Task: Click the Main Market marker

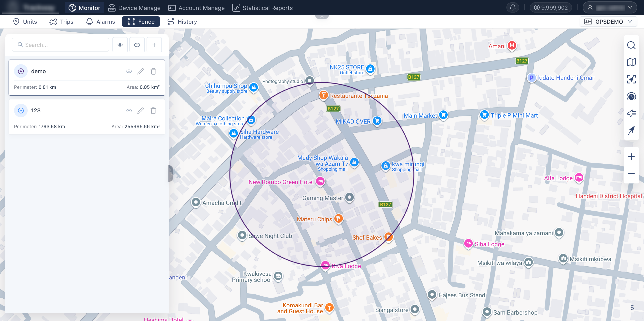Action: pyautogui.click(x=443, y=115)
